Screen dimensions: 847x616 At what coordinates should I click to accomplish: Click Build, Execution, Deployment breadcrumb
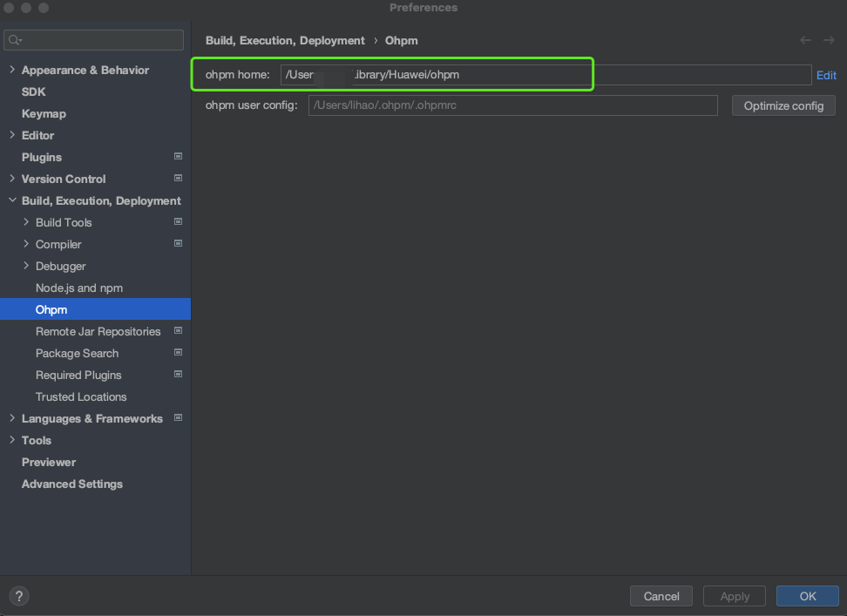[x=285, y=40]
